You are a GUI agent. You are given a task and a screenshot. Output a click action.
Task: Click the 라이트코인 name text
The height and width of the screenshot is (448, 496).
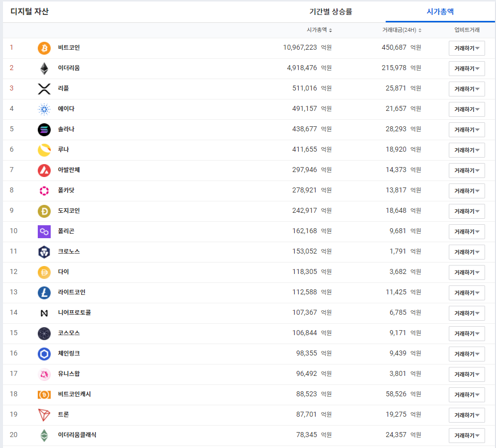tap(72, 292)
